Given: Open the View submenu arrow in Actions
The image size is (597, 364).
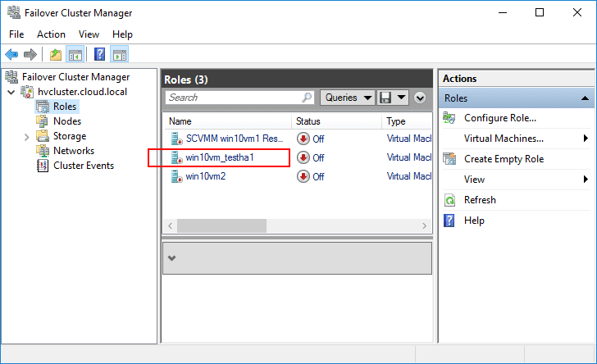Looking at the screenshot, I should pos(586,179).
